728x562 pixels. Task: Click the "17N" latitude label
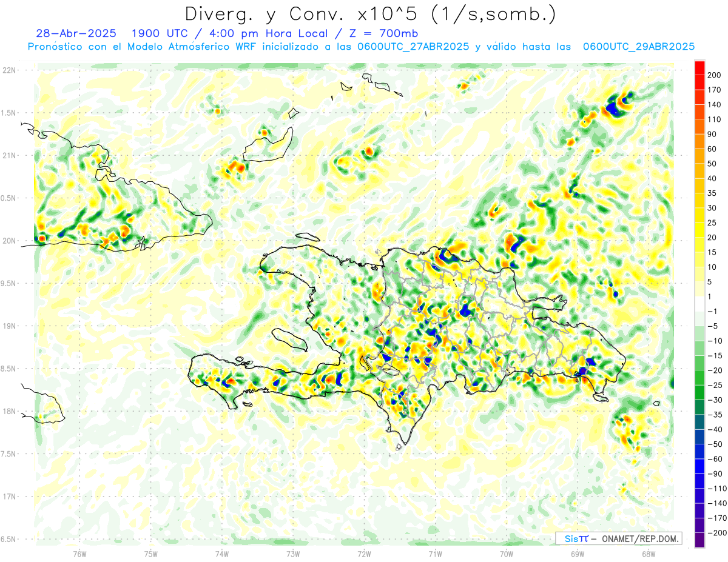pyautogui.click(x=8, y=497)
